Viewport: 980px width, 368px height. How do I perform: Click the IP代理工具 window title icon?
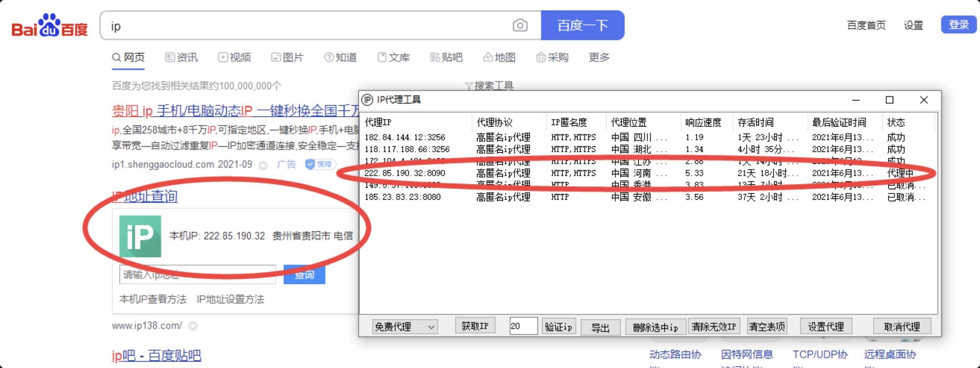[x=367, y=100]
